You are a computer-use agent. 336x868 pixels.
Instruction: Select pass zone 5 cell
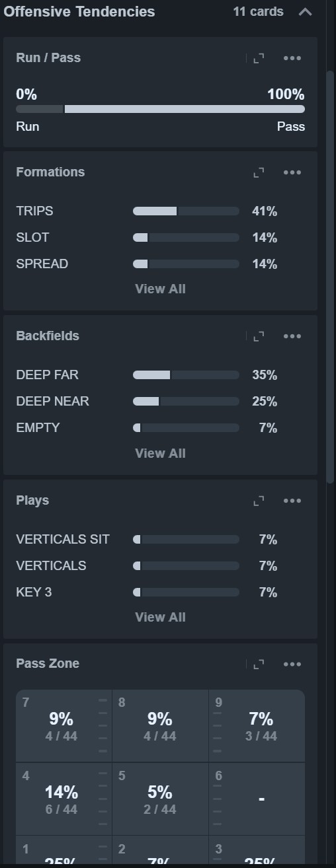click(x=160, y=799)
